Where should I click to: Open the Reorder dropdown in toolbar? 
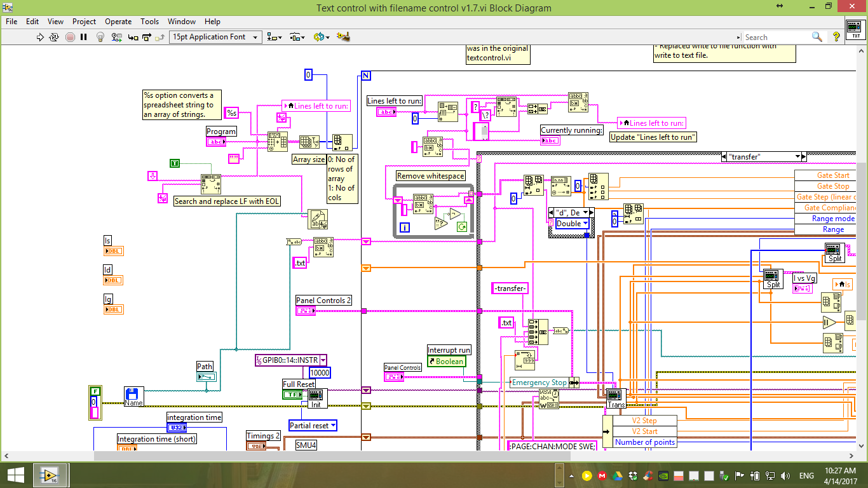[322, 37]
